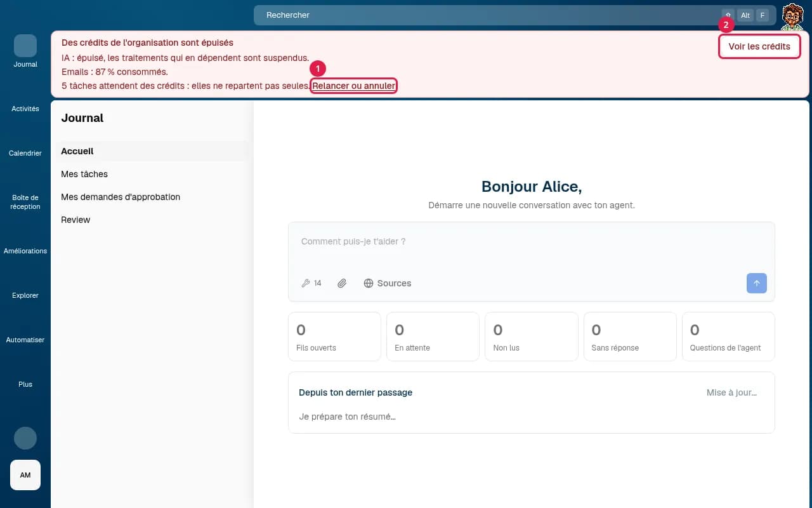Open Mes tâches in the Journal panel

(x=152, y=174)
